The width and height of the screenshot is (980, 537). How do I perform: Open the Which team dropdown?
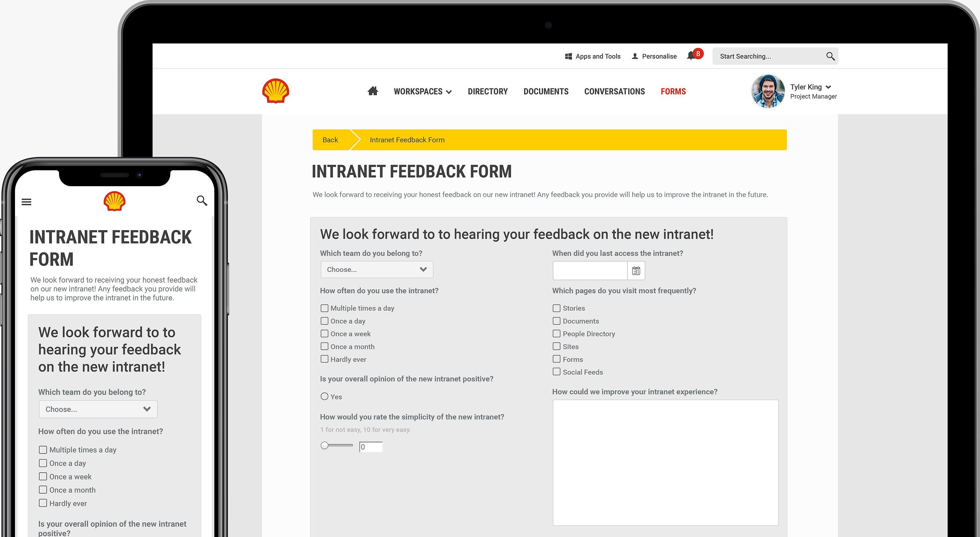point(376,269)
